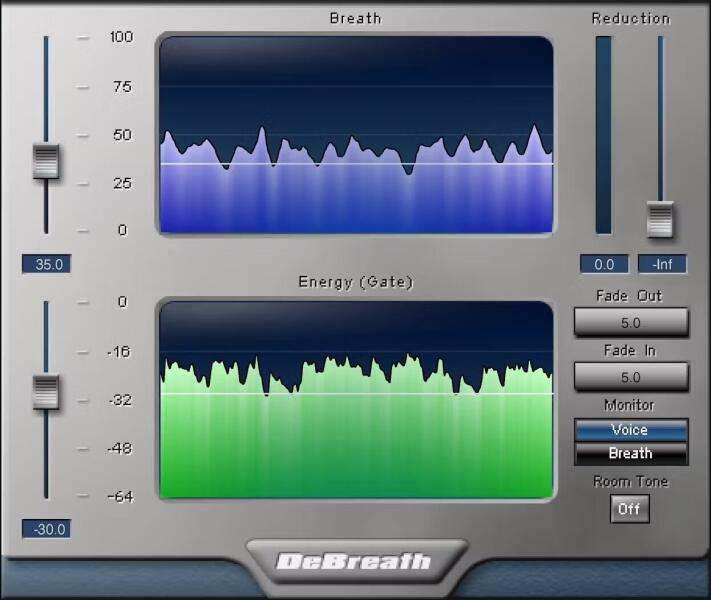Click the Breath threshold value field 35.0

(46, 265)
